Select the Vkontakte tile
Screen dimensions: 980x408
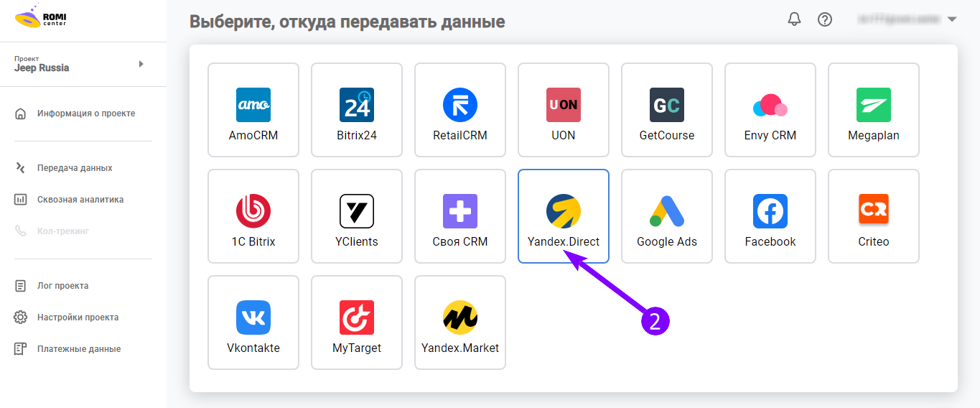253,323
